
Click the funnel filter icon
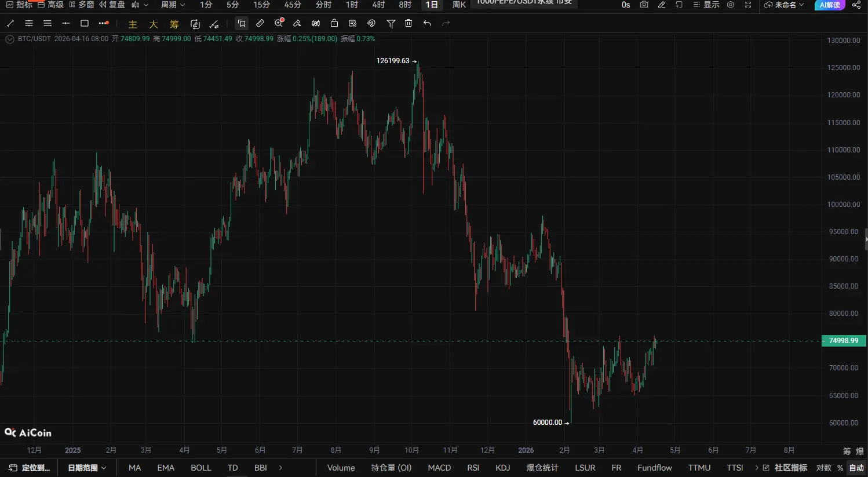(391, 24)
